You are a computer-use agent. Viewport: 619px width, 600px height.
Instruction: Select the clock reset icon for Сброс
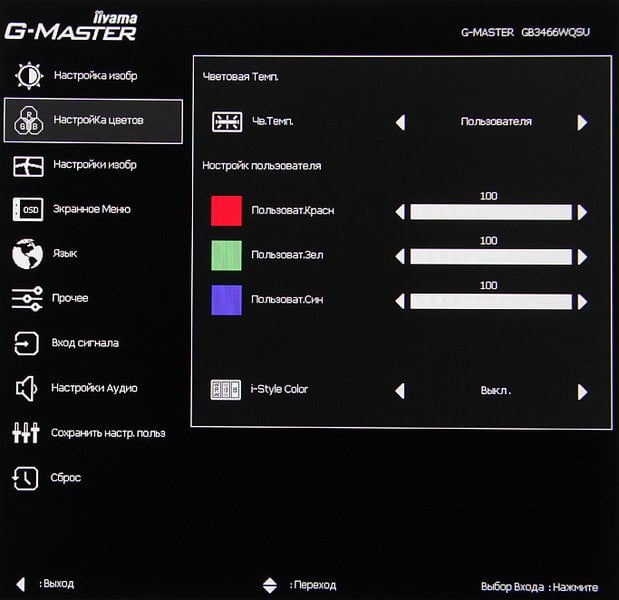pos(26,478)
